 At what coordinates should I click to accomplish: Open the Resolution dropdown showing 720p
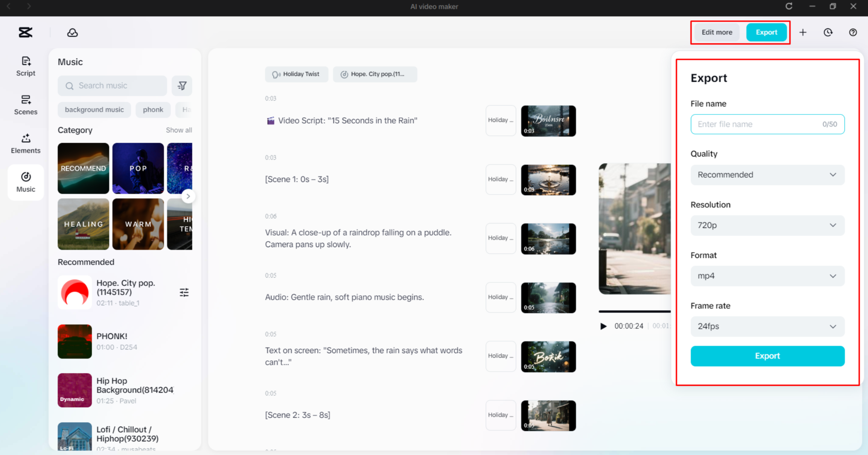(x=767, y=225)
